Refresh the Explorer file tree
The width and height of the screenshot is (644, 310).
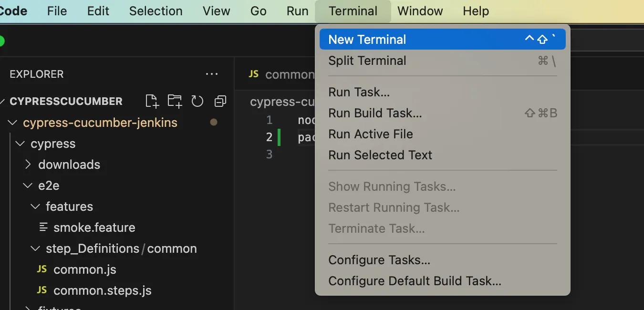[x=197, y=101]
